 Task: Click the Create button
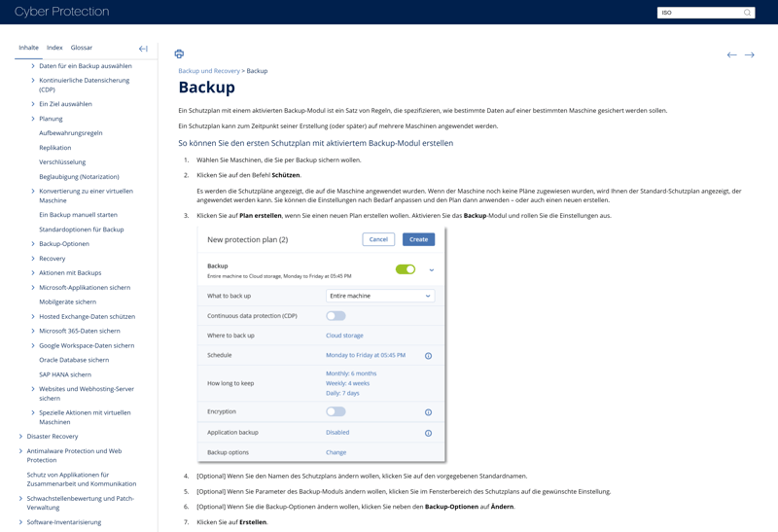point(418,239)
